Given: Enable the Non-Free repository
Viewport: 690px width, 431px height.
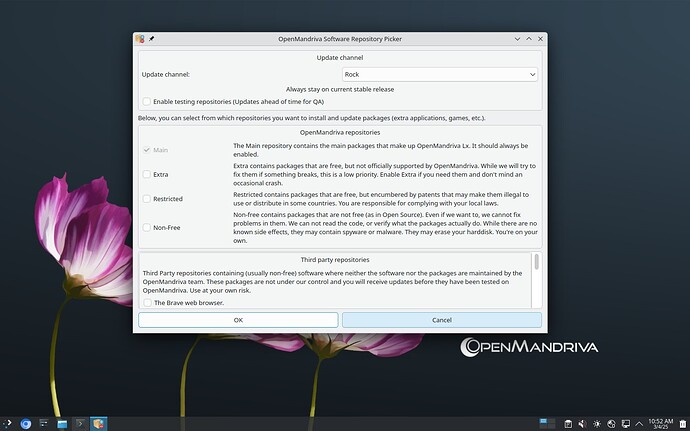Looking at the screenshot, I should click(x=147, y=228).
